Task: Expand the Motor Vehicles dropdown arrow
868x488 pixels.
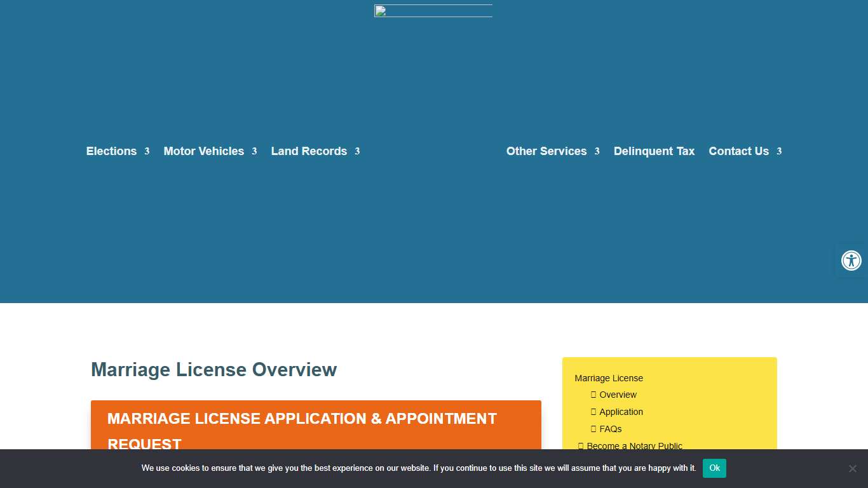Action: coord(254,151)
